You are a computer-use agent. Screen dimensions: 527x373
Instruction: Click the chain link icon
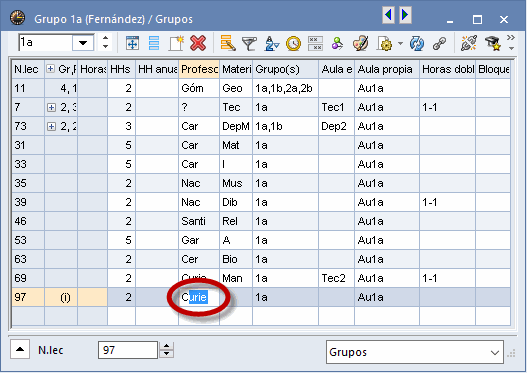(x=439, y=43)
